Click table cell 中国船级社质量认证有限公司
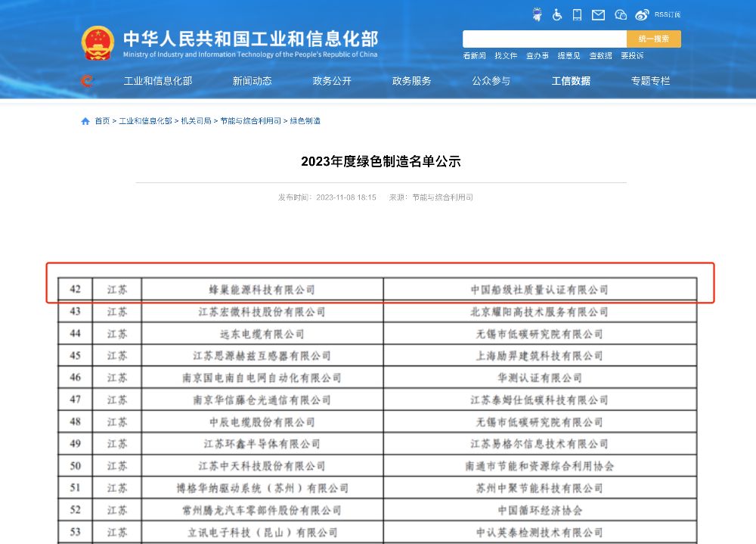 [540, 290]
